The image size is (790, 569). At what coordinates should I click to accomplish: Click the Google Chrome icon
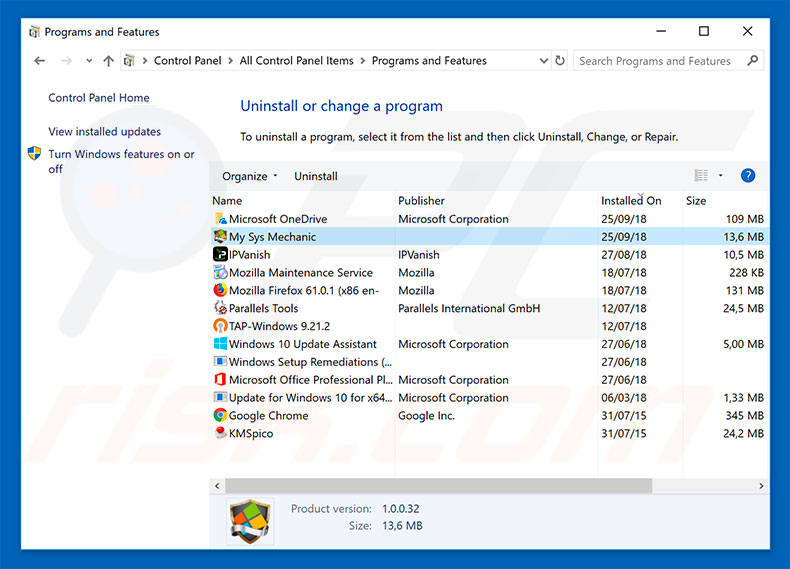pyautogui.click(x=220, y=415)
